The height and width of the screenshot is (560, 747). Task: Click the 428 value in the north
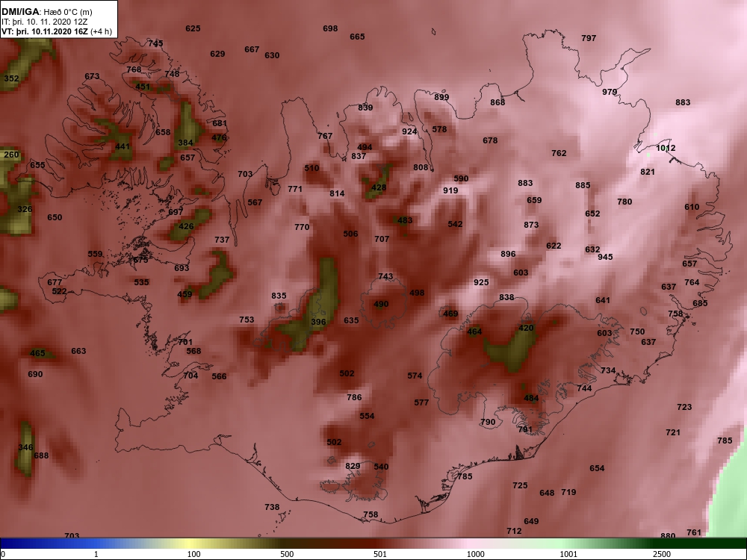[379, 187]
